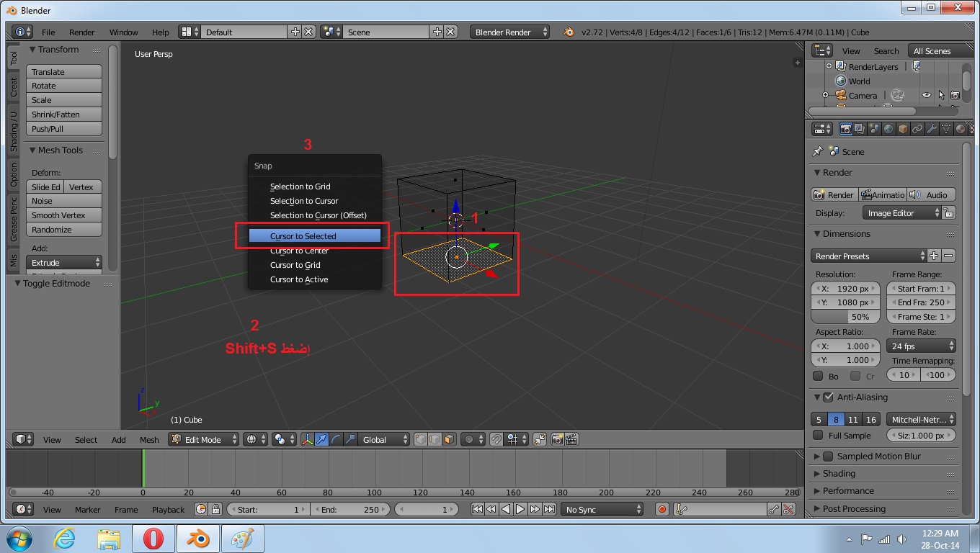Viewport: 980px width, 553px height.
Task: Switch to face select mode icon
Action: [x=450, y=439]
